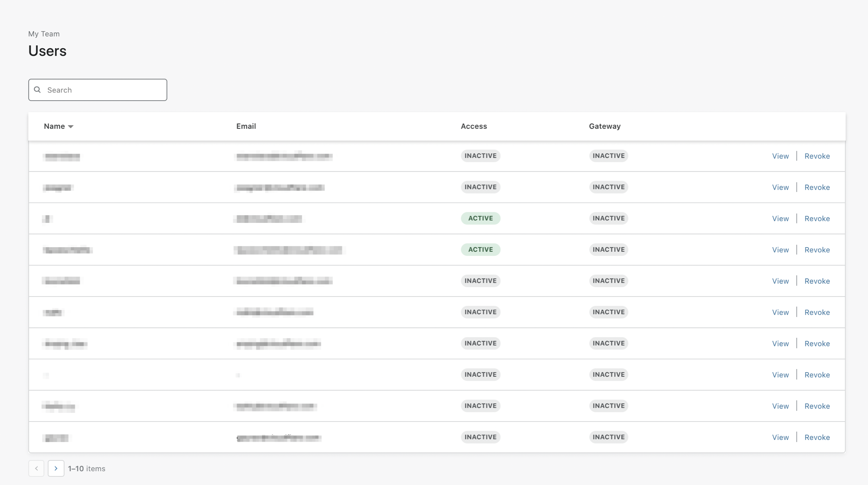Click the previous page arrow button

click(x=36, y=468)
